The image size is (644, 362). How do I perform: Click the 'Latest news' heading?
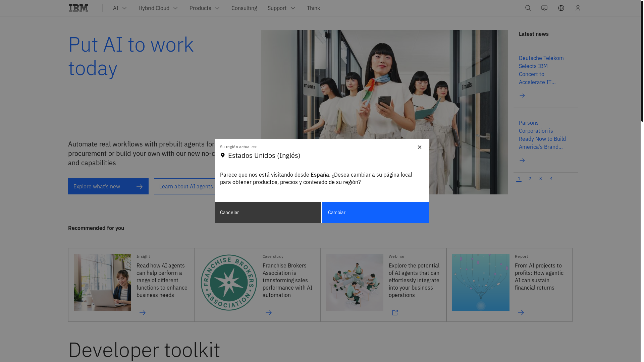tap(534, 34)
